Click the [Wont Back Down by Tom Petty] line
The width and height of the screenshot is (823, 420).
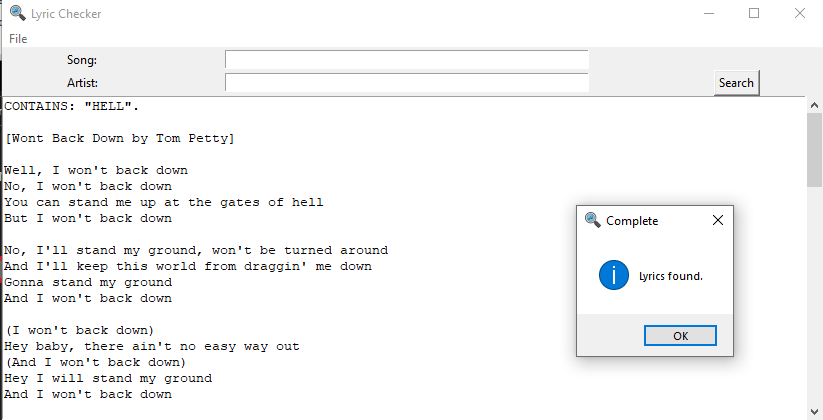pos(120,139)
